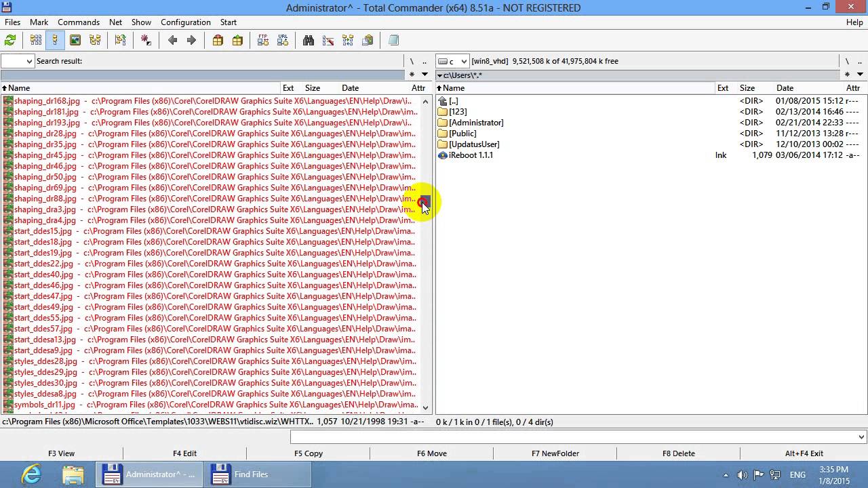868x488 pixels.
Task: Open File Explorer from the taskbar
Action: 73,474
